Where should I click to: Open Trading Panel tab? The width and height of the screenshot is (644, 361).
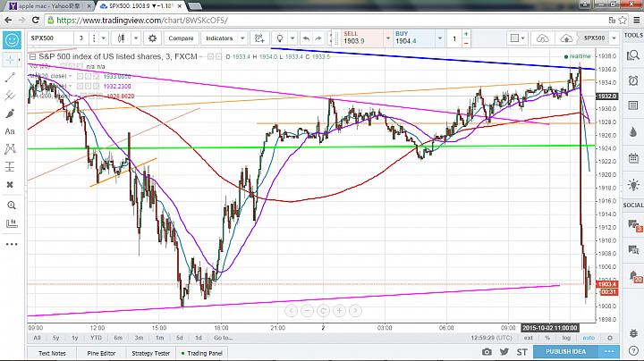[x=201, y=353]
